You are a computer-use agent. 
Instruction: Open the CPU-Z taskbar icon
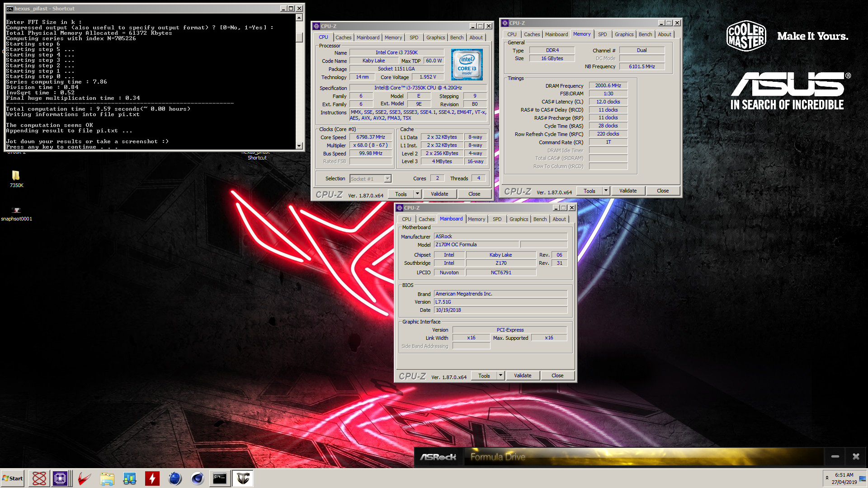[60, 479]
